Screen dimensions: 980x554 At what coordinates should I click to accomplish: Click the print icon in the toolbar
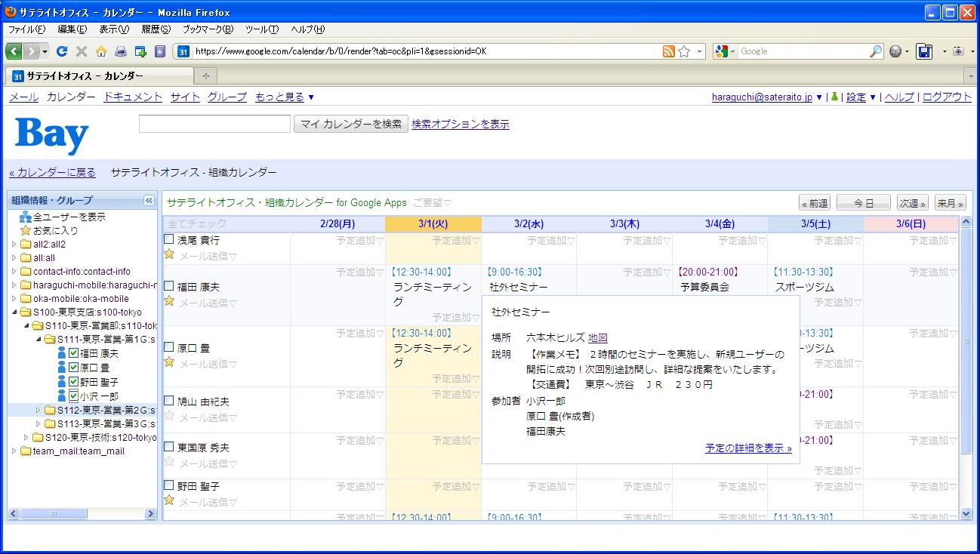tap(120, 51)
